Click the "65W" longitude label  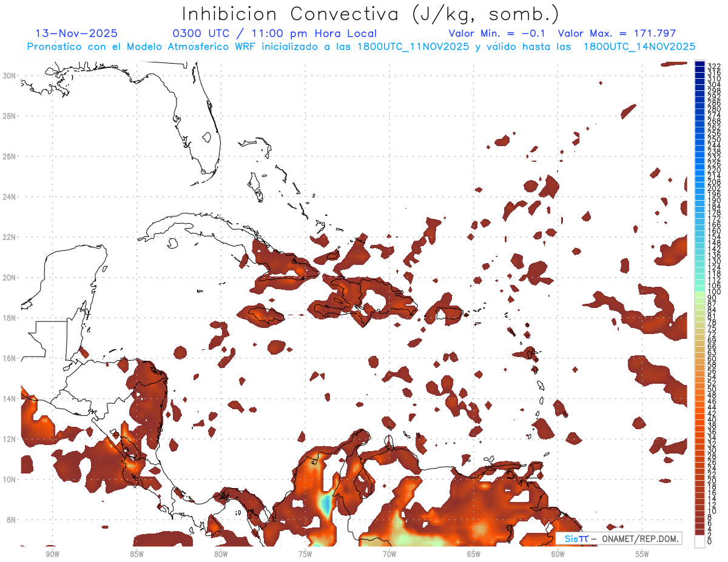[474, 554]
